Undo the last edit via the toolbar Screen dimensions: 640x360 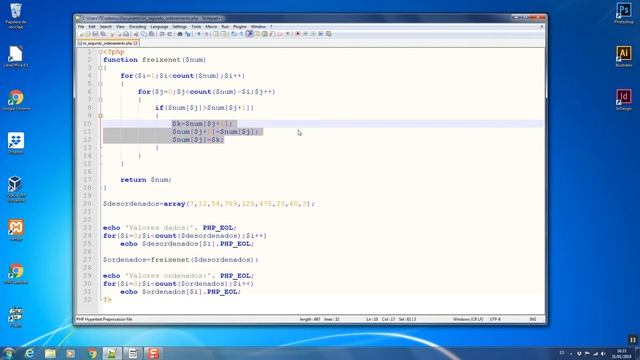click(x=162, y=34)
